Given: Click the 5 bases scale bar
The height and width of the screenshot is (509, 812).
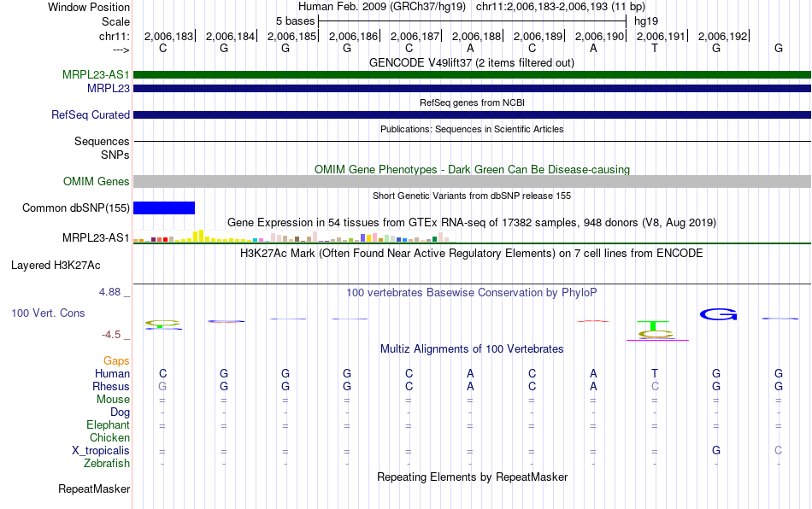Looking at the screenshot, I should (473, 21).
